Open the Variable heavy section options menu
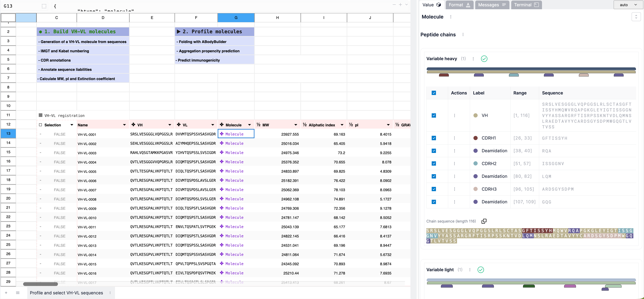Screen dimensions: 644x299 click(x=473, y=59)
